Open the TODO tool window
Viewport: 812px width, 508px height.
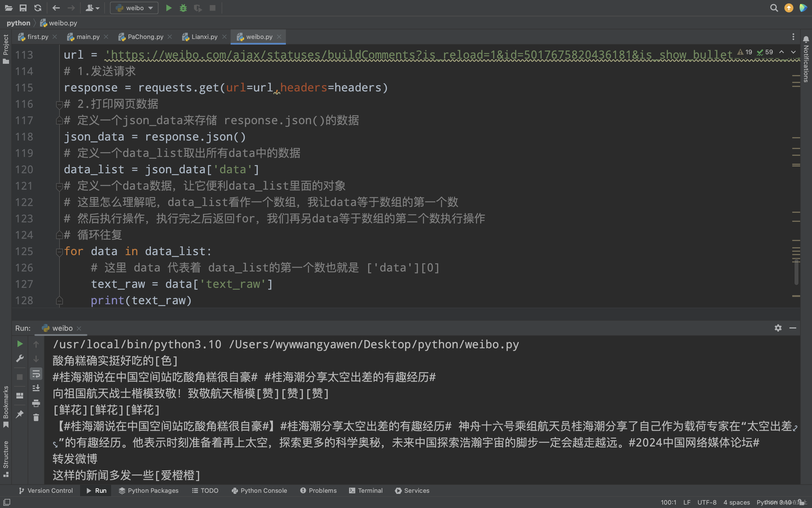[205, 491]
